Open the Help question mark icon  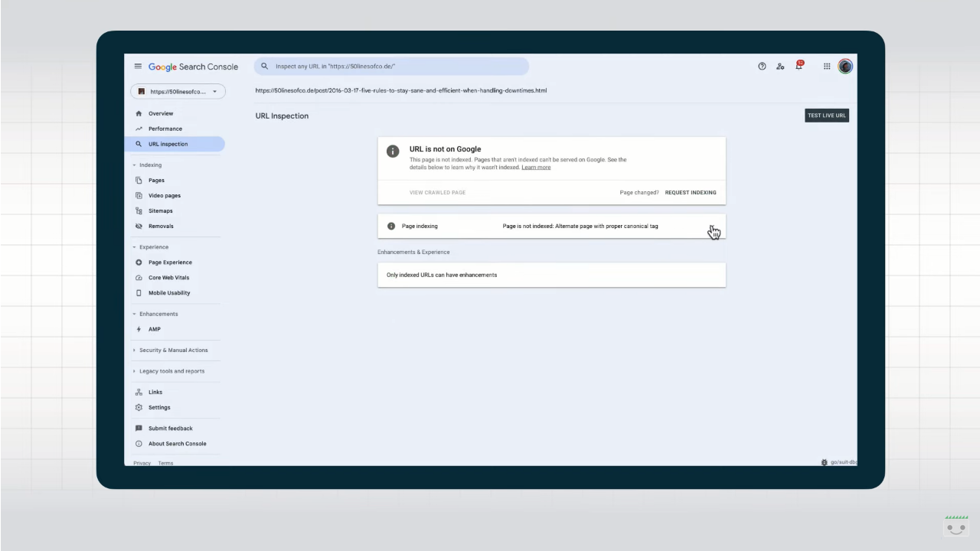coord(762,67)
